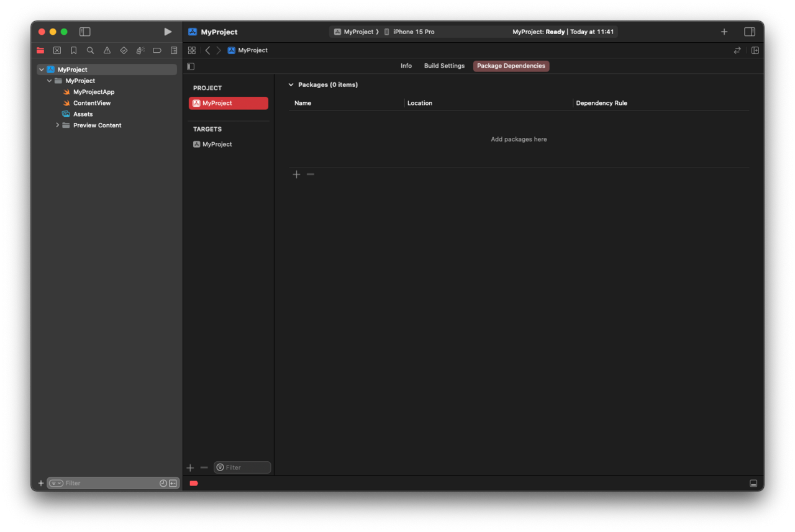This screenshot has height=532, width=795.
Task: Open the Bookmarks navigator icon
Action: pos(74,50)
